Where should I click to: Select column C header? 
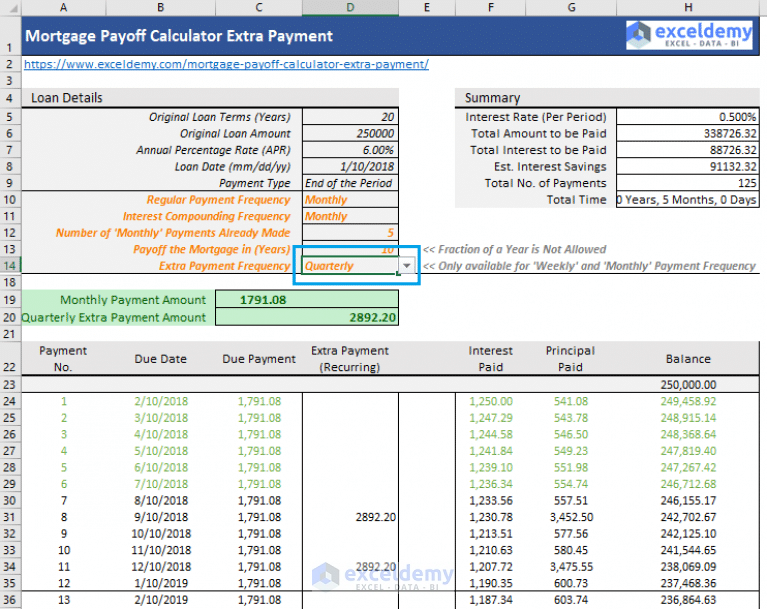click(259, 7)
